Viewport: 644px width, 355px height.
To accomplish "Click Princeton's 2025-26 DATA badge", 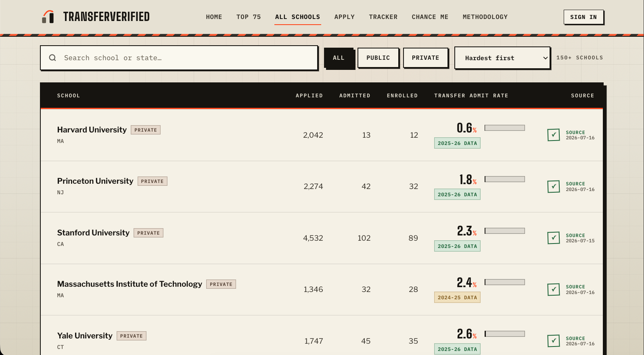I will click(457, 194).
